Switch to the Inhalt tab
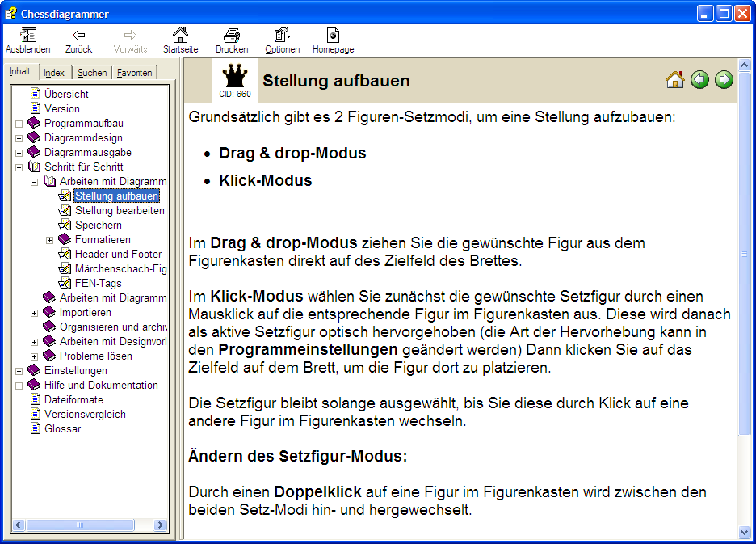Screen dimensions: 756x544 click(20, 71)
